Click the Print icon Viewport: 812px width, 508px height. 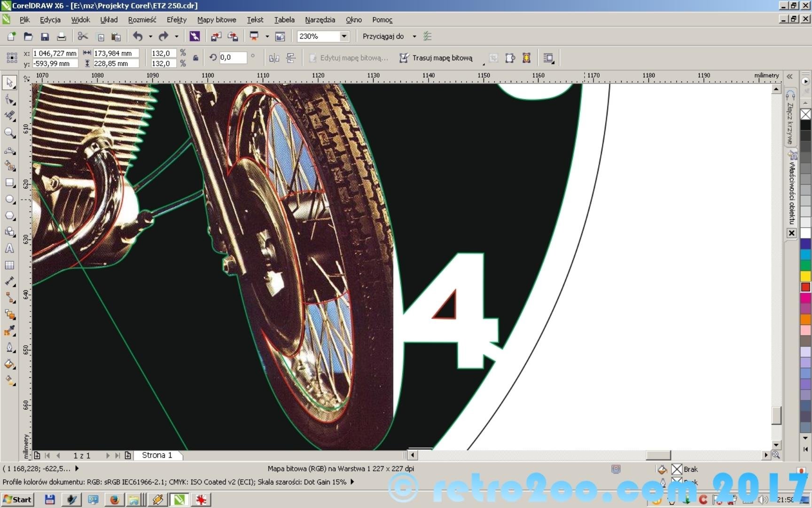coord(61,37)
